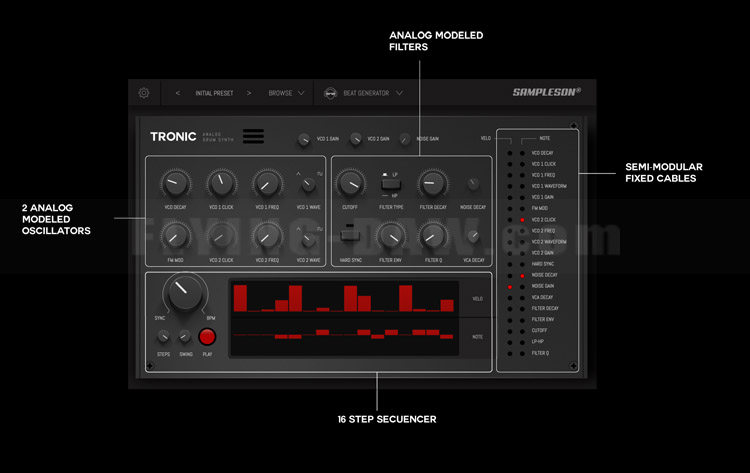Toggle the Velo patch point for Hard Sync
The image size is (750, 473).
click(509, 264)
